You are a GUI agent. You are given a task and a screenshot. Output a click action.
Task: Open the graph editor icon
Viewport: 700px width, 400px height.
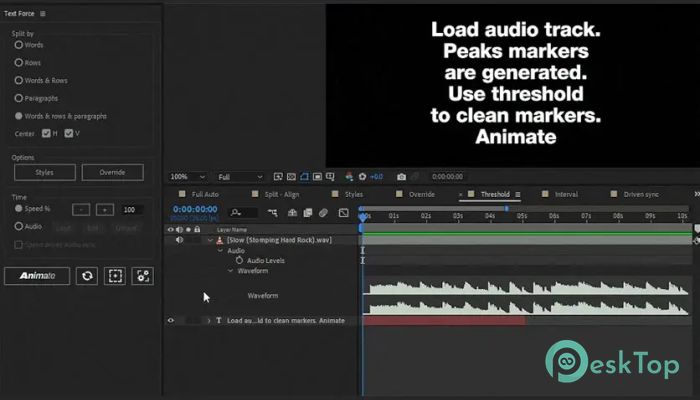click(x=343, y=213)
